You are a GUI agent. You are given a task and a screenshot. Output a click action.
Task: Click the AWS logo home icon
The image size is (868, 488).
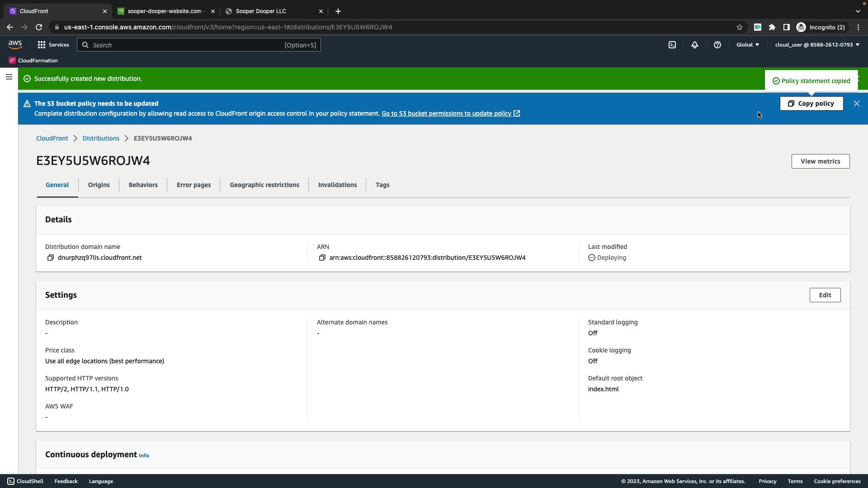tap(15, 44)
